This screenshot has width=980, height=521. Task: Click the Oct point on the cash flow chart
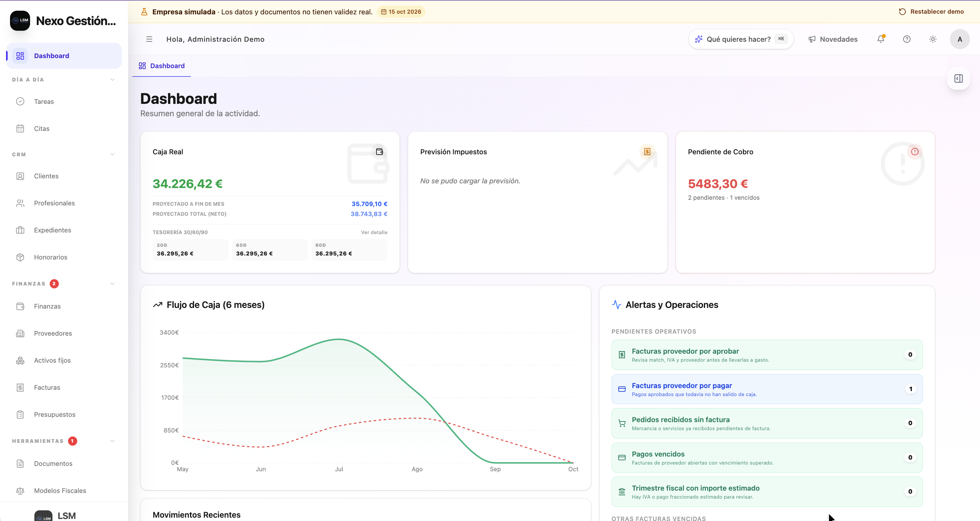click(573, 463)
